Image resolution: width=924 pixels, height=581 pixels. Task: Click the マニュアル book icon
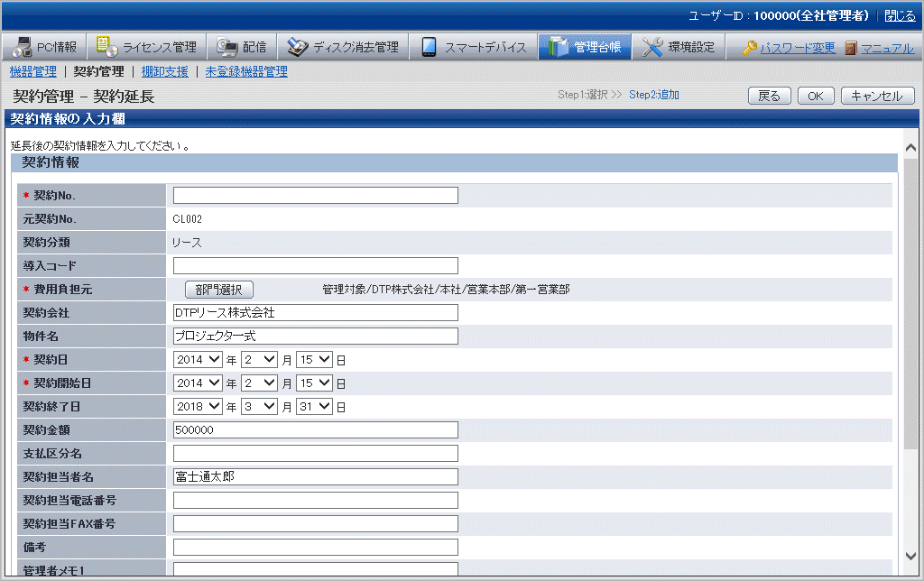850,48
